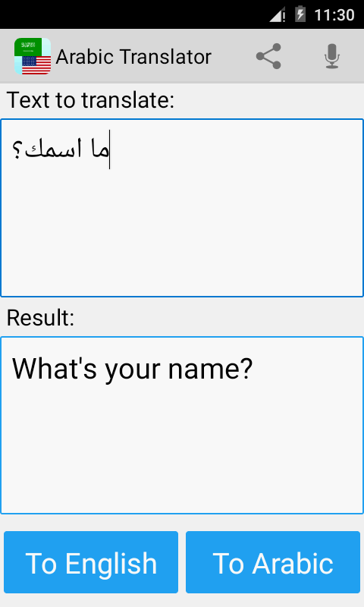Tap the "Text to translate:" label
Screen dimensions: 364x607
tap(90, 100)
